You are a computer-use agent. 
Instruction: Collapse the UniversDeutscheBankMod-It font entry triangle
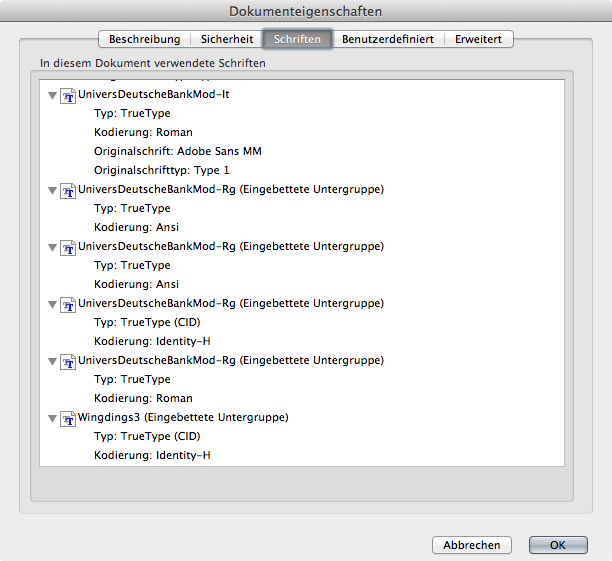pyautogui.click(x=52, y=95)
